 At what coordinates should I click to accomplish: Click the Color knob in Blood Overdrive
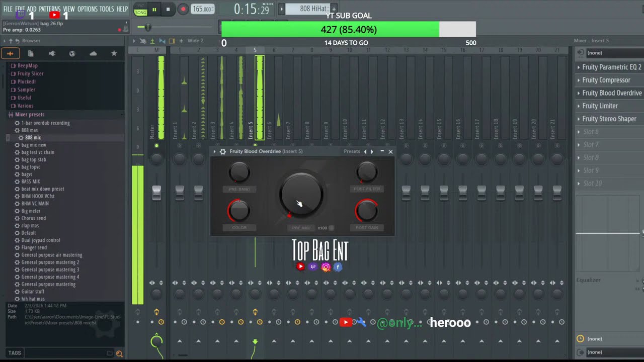pyautogui.click(x=239, y=211)
